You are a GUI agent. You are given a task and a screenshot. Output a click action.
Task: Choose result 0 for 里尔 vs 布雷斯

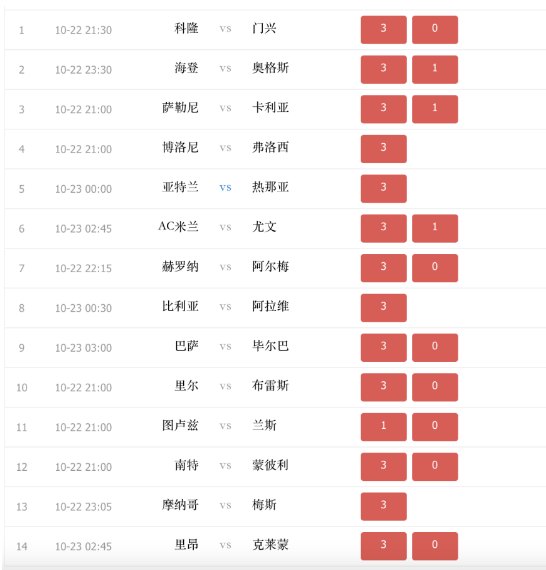coord(435,387)
